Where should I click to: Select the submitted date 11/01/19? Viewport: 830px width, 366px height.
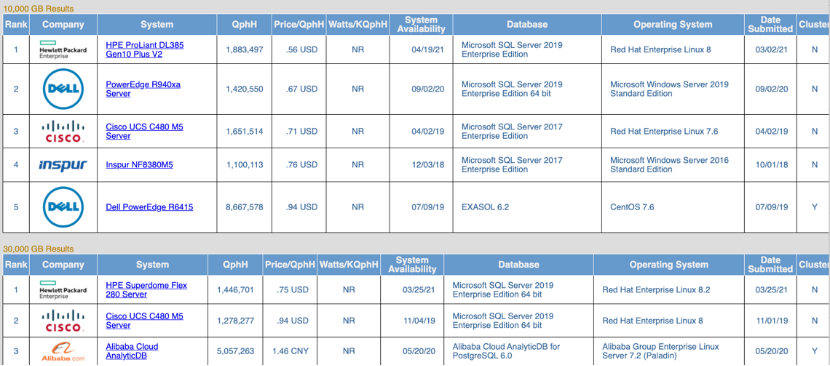772,320
